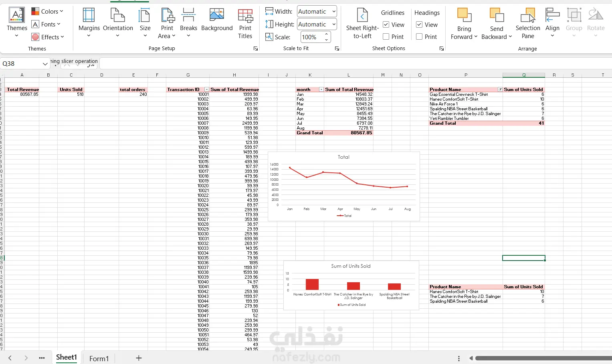Select the Sheet1 tab
This screenshot has width=612, height=364.
(66, 358)
